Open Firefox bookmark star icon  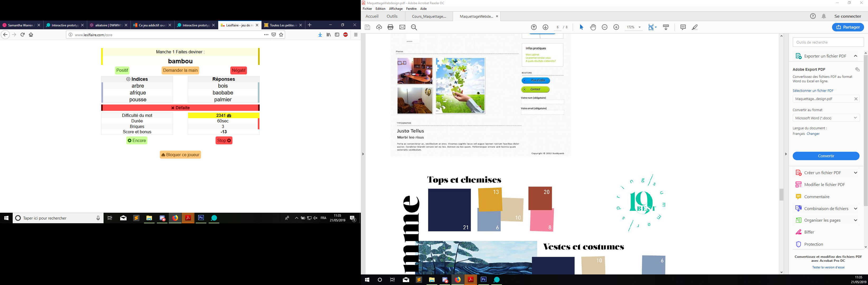click(281, 35)
